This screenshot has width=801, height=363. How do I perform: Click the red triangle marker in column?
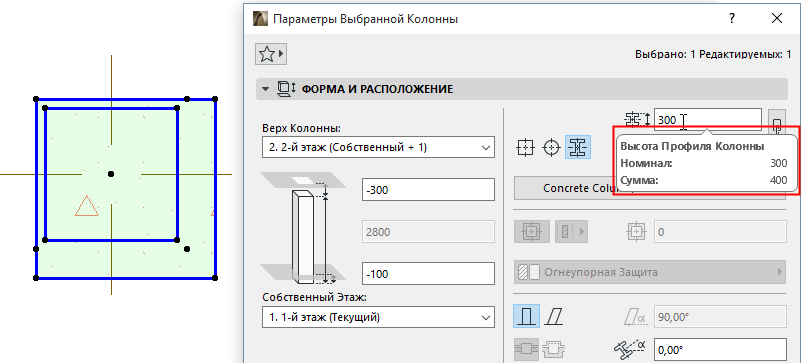coord(86,205)
